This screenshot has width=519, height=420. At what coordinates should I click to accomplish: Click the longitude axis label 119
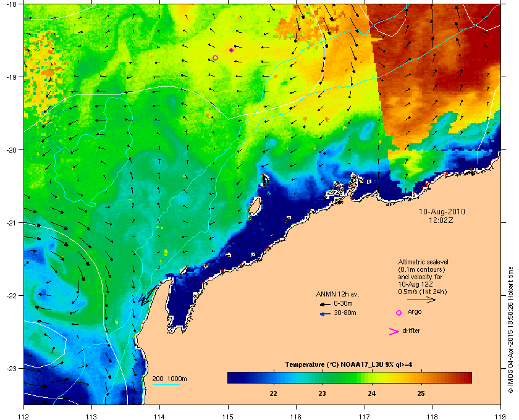[x=500, y=416]
